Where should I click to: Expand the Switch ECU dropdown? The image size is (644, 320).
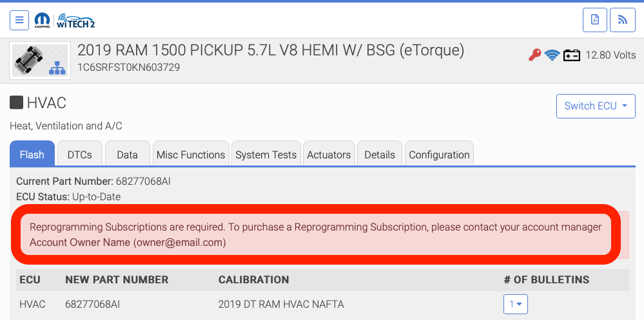(596, 106)
